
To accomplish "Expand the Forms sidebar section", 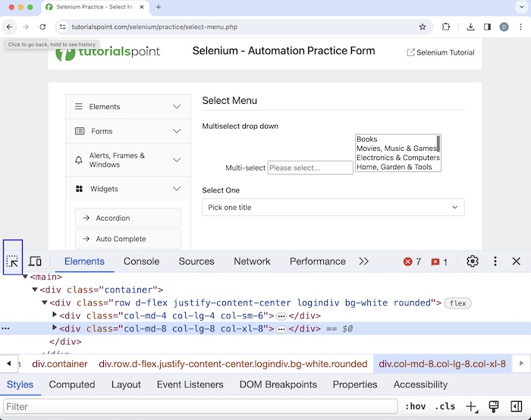I will [127, 131].
